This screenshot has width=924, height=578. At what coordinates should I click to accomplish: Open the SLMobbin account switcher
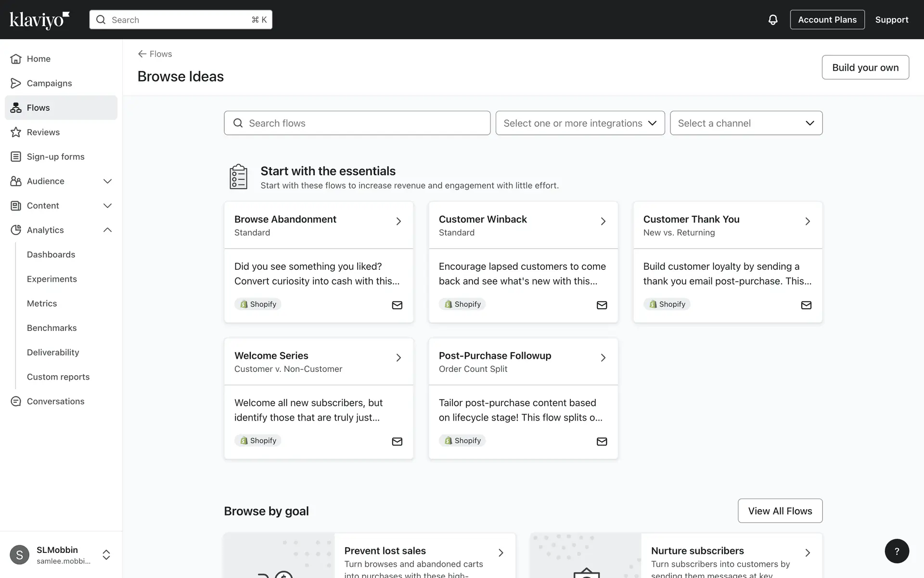coord(106,555)
